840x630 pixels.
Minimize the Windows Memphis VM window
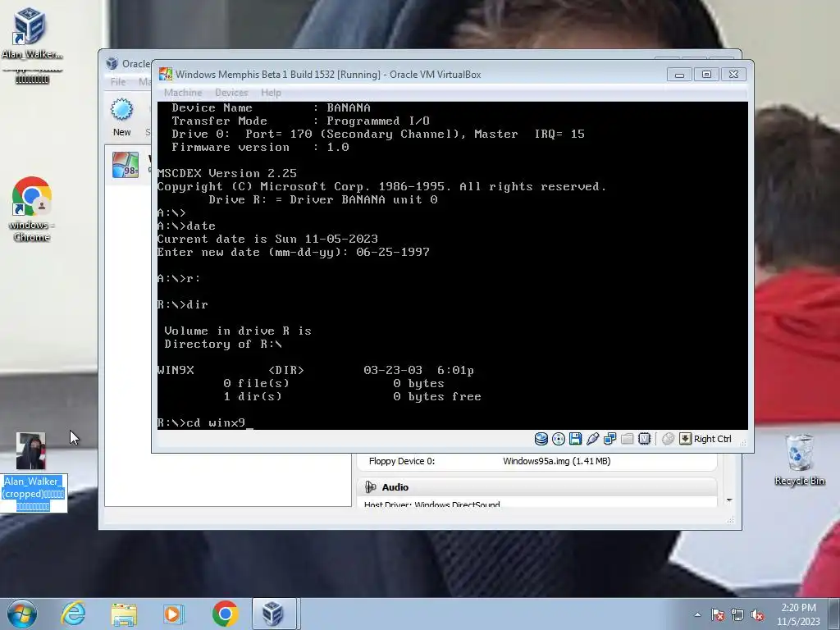[679, 74]
